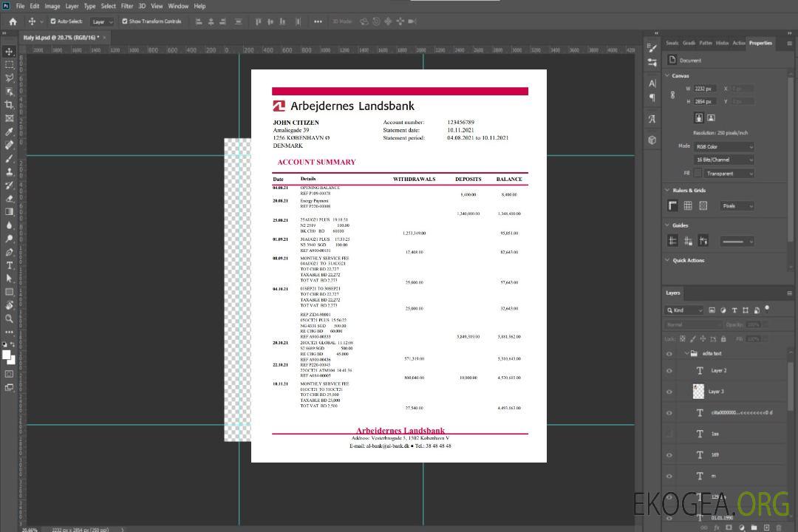This screenshot has width=798, height=532.
Task: Open the Home screen icon
Action: (x=13, y=21)
